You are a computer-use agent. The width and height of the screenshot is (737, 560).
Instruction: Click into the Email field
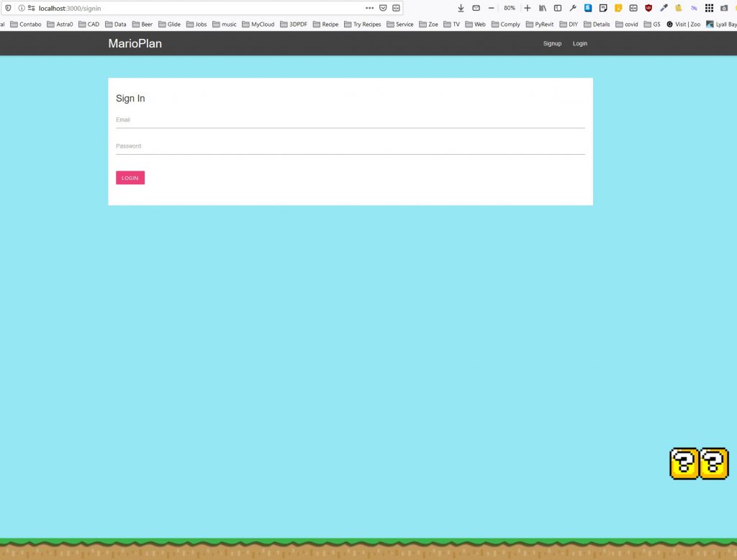[x=350, y=120]
